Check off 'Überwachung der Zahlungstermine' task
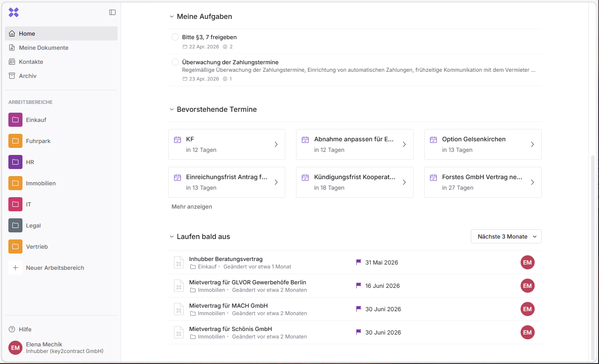Screen dimensions: 599x364 click(x=175, y=62)
